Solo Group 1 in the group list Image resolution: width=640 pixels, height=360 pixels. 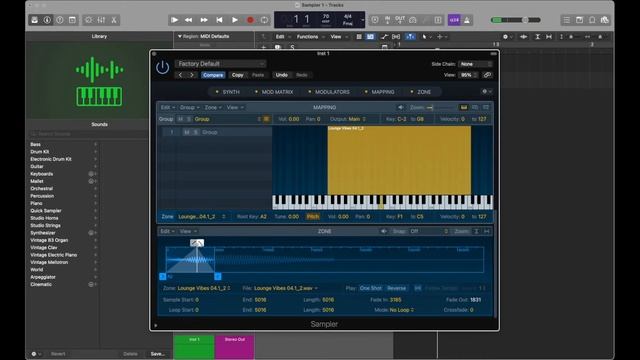[x=196, y=132]
